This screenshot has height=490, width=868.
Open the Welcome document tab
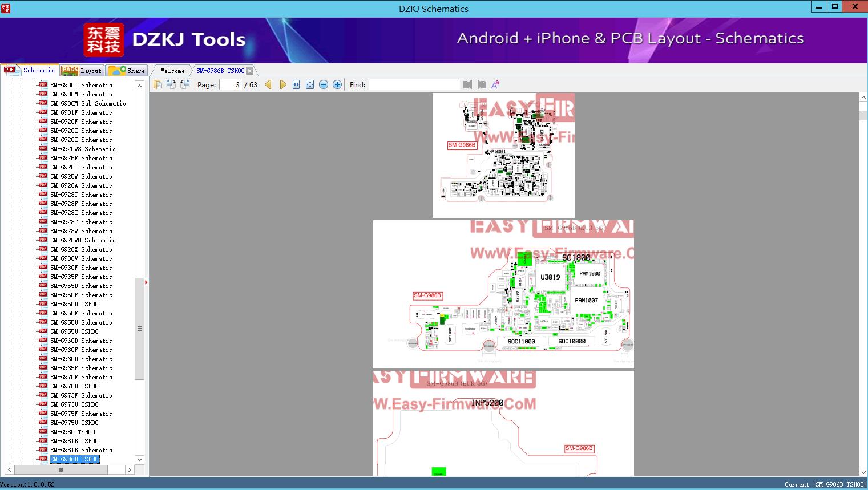pos(172,71)
